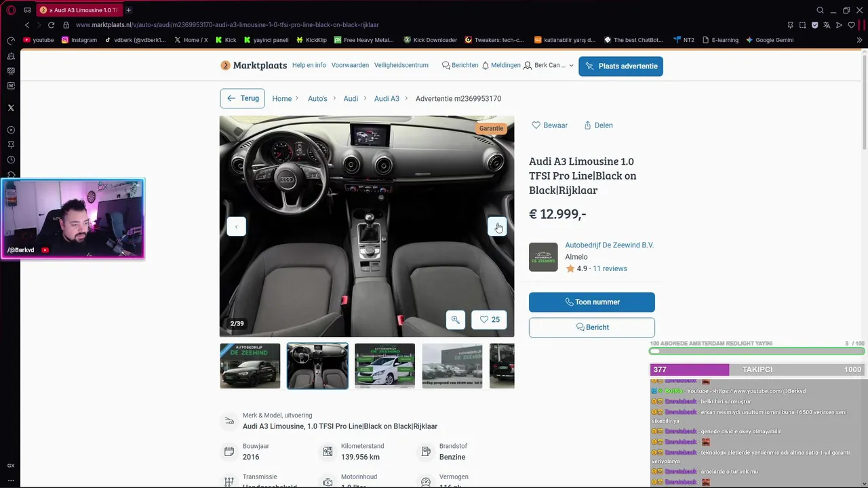The height and width of the screenshot is (488, 868).
Task: Take a snapshot with dashed-square icon
Action: click(x=803, y=25)
